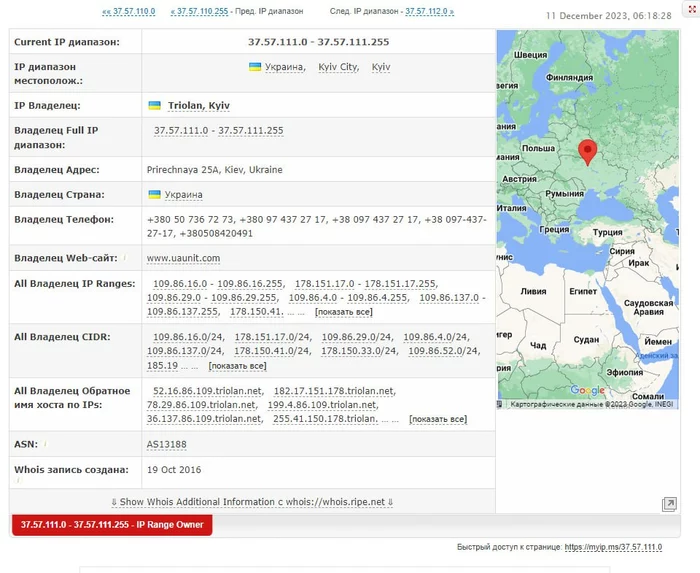This screenshot has height=573, width=700.
Task: Open host 199.4.86.109.triolan.net
Action: (322, 405)
